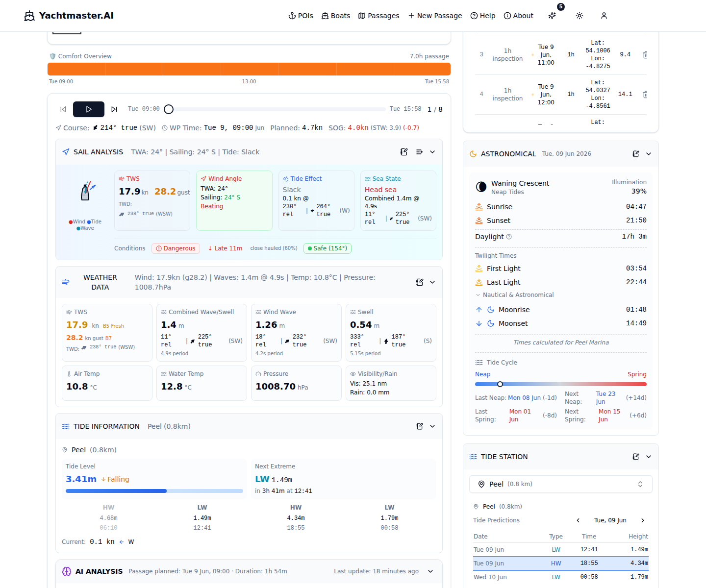Viewport: 706px width, 588px height.
Task: Collapse the Sail Analysis section
Action: pos(432,152)
